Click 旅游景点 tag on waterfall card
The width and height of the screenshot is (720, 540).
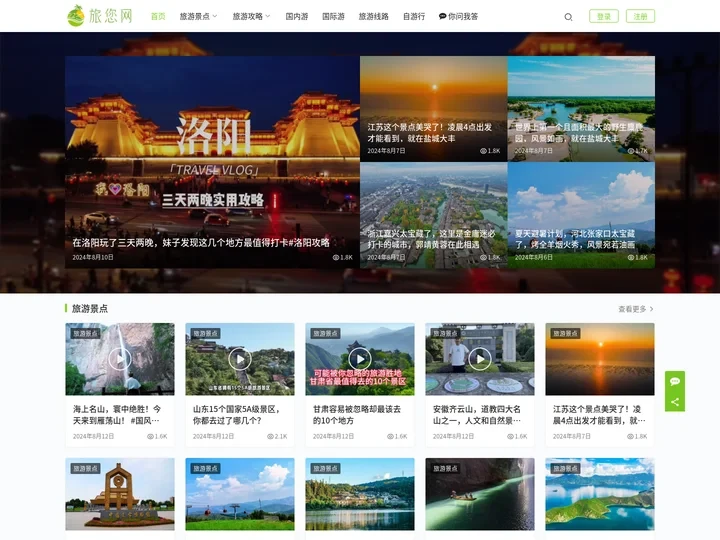pos(85,333)
